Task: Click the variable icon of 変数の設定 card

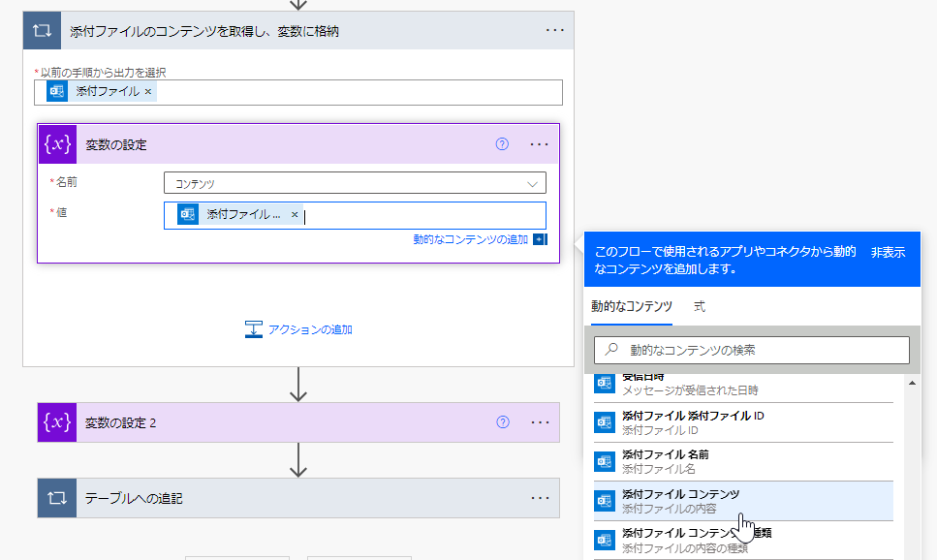Action: pos(57,144)
